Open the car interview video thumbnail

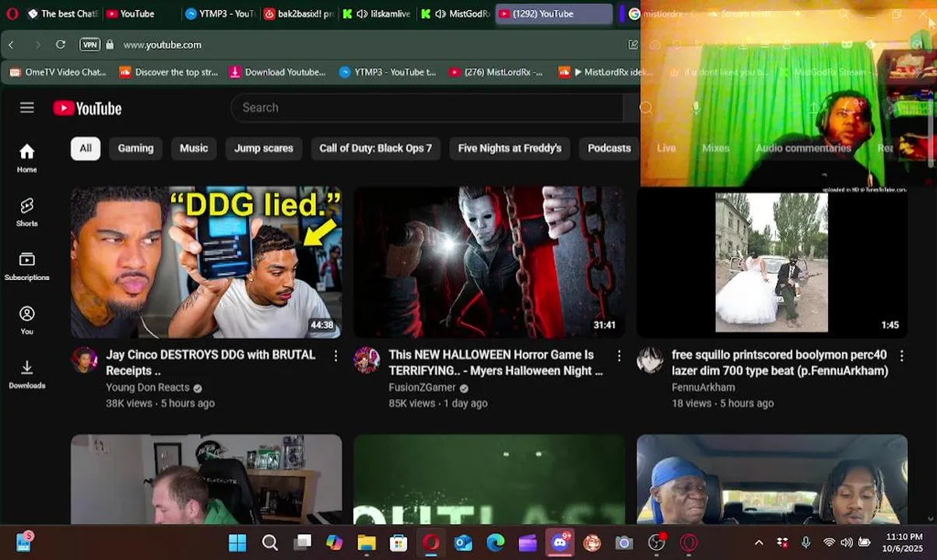(x=772, y=479)
